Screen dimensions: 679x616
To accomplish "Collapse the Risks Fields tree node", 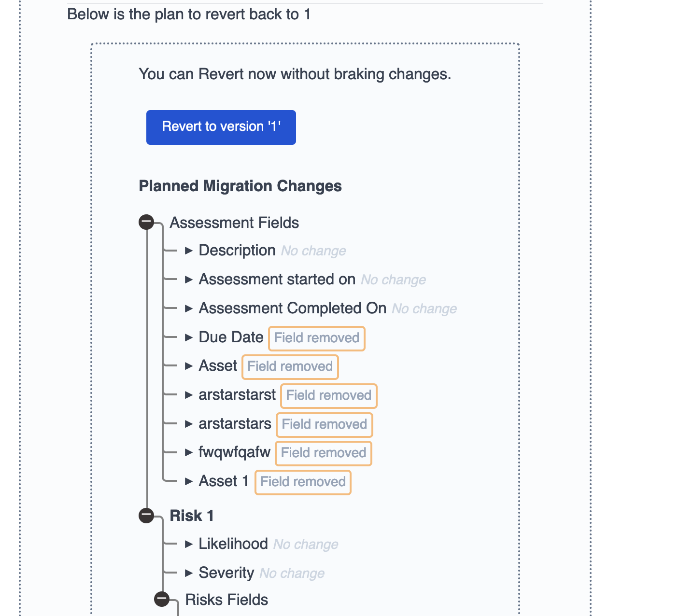I will click(x=162, y=599).
